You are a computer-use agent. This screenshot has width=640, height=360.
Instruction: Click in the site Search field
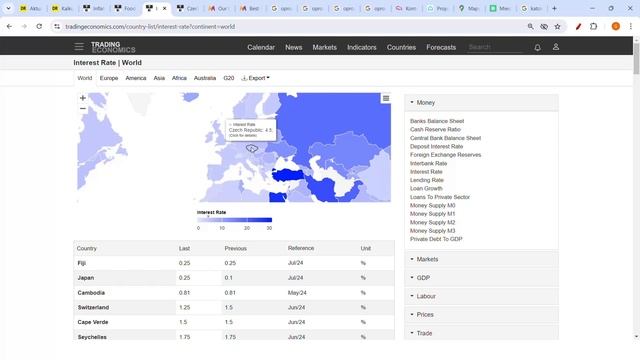tap(495, 47)
